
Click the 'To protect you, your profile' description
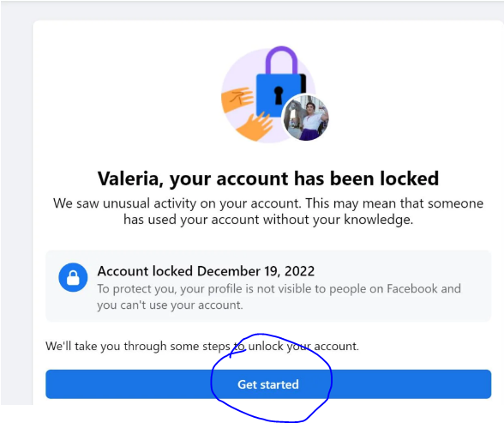point(279,297)
